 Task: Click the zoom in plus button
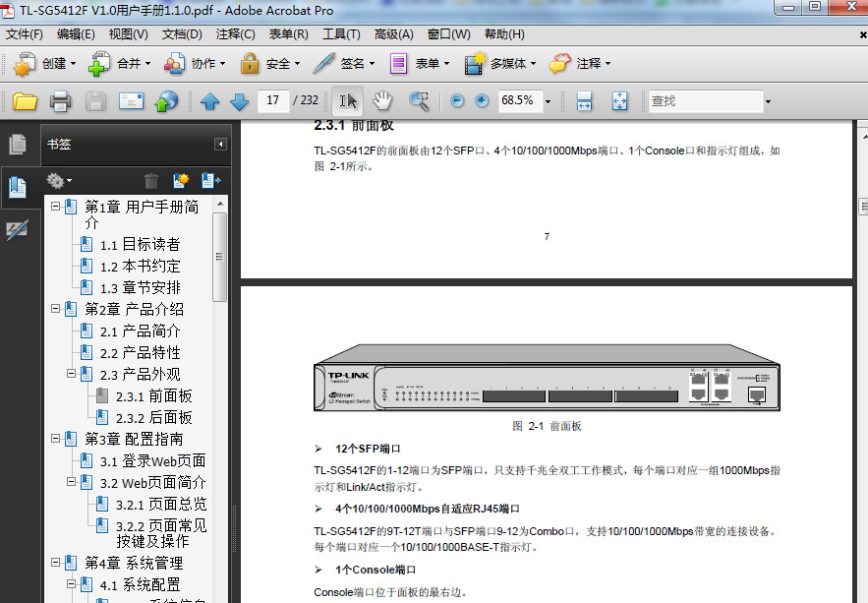(x=482, y=100)
